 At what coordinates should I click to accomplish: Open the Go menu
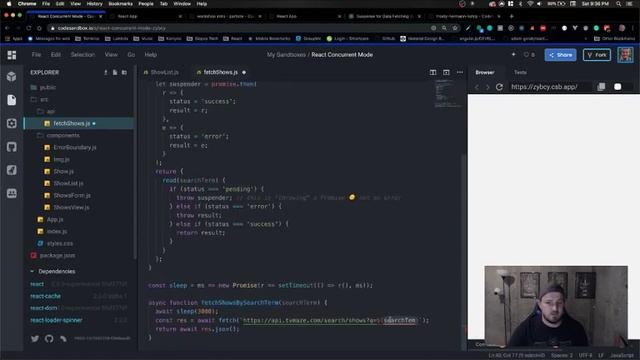coord(131,55)
